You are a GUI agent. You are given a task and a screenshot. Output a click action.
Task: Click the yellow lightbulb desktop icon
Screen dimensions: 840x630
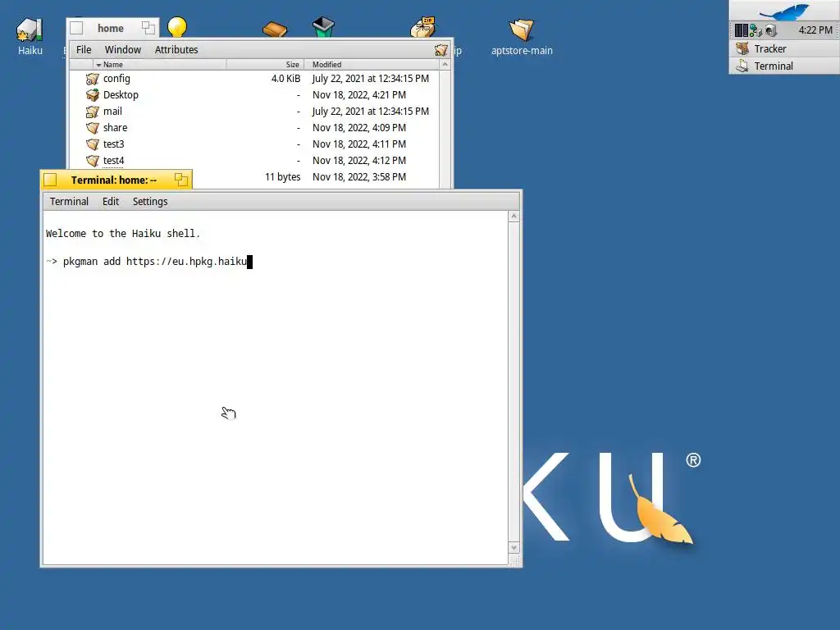[x=177, y=27]
